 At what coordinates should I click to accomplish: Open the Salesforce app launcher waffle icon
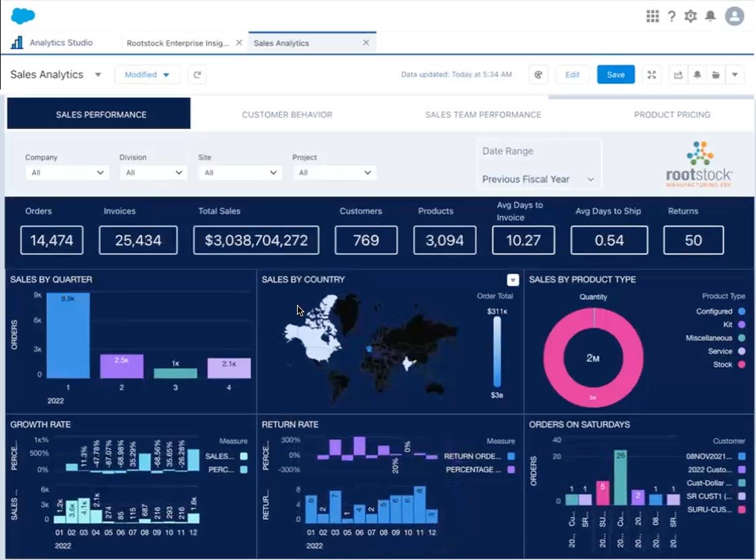tap(653, 15)
